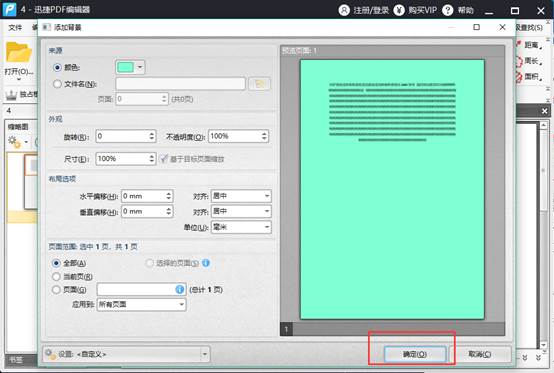The image size is (554, 373).
Task: Select the 当前页 radio button
Action: click(56, 276)
